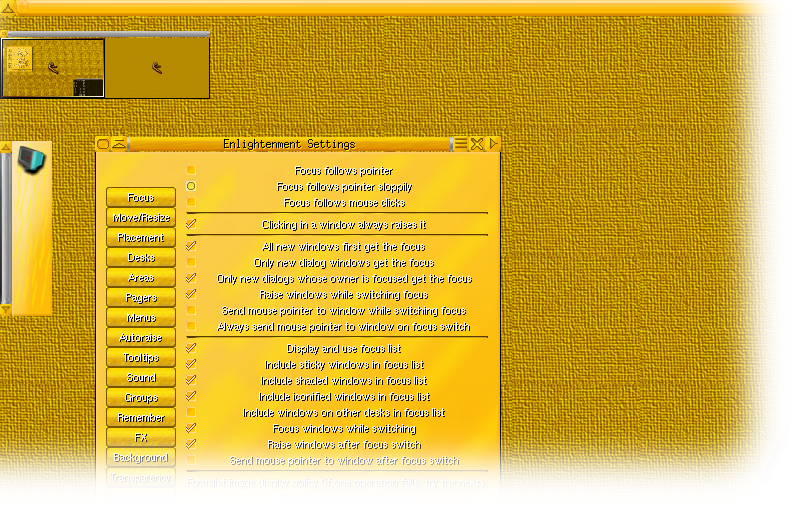
Task: Click the monitor icon in the iconbox
Action: 32,159
